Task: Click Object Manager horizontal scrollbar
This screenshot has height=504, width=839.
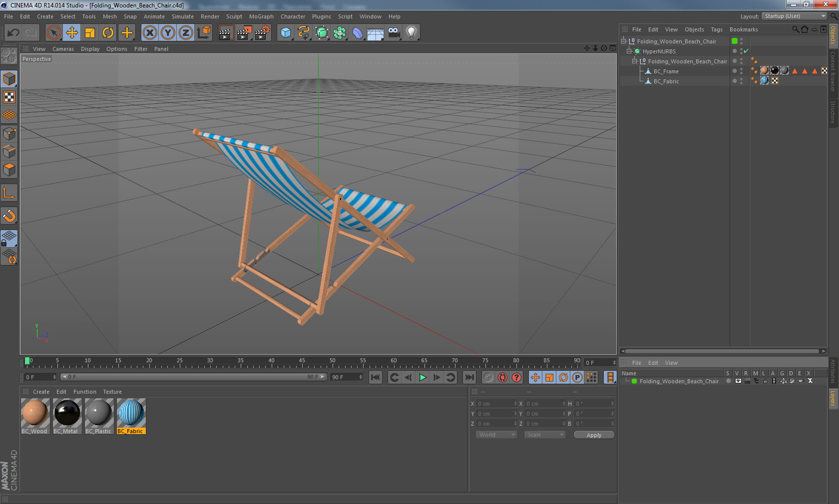Action: [x=723, y=351]
